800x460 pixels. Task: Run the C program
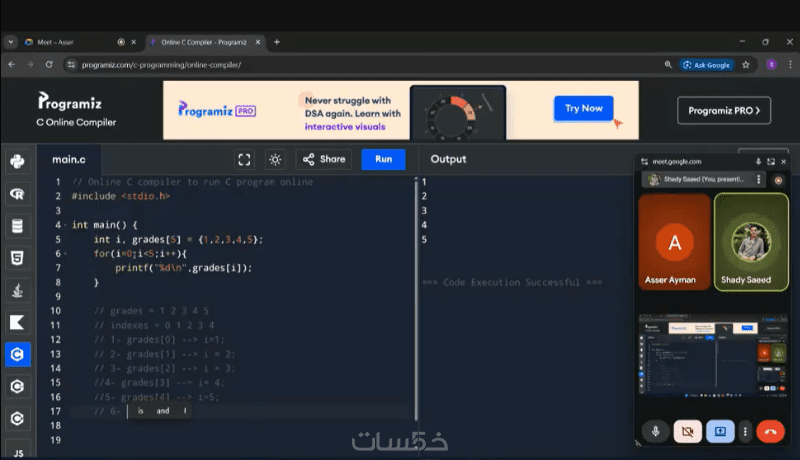pos(384,159)
